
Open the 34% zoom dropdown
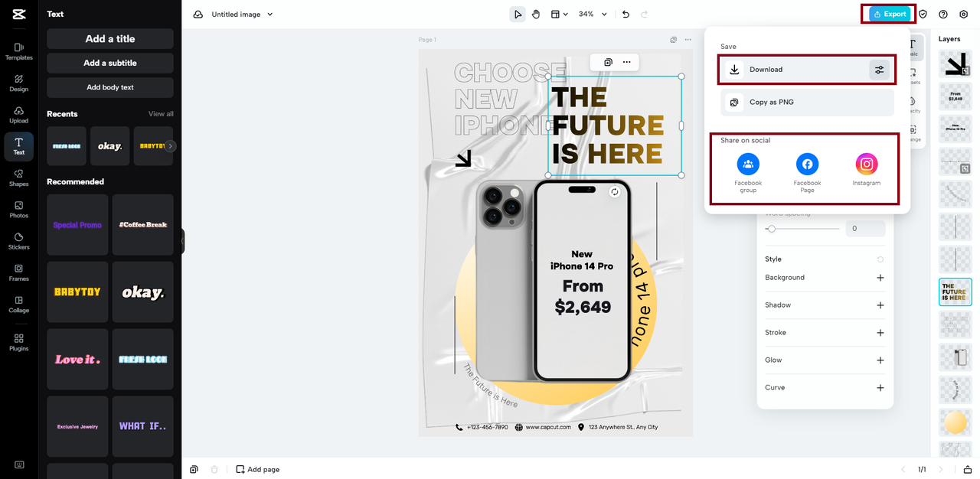[x=593, y=14]
